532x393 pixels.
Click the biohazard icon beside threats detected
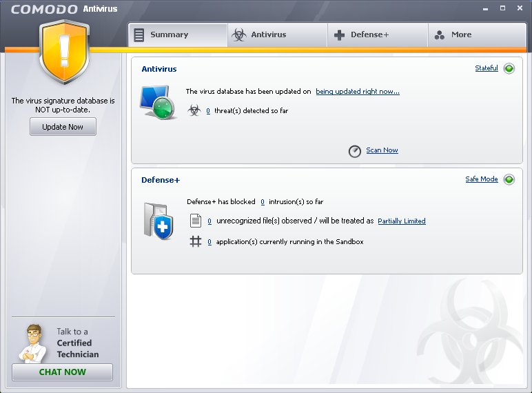coord(194,110)
